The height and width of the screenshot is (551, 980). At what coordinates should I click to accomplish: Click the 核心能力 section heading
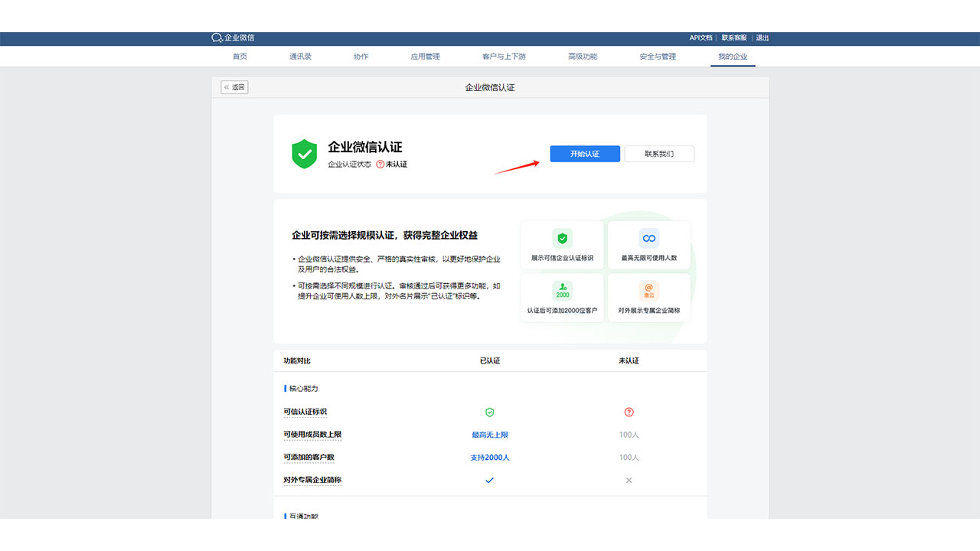point(303,389)
